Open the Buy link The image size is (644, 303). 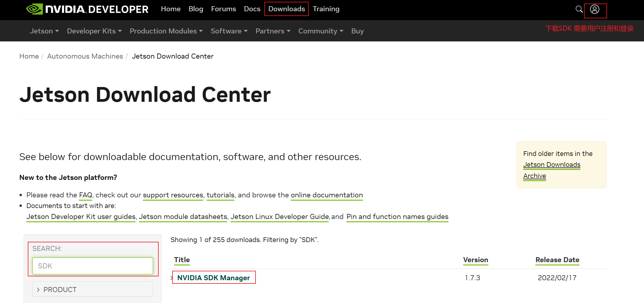(x=357, y=31)
